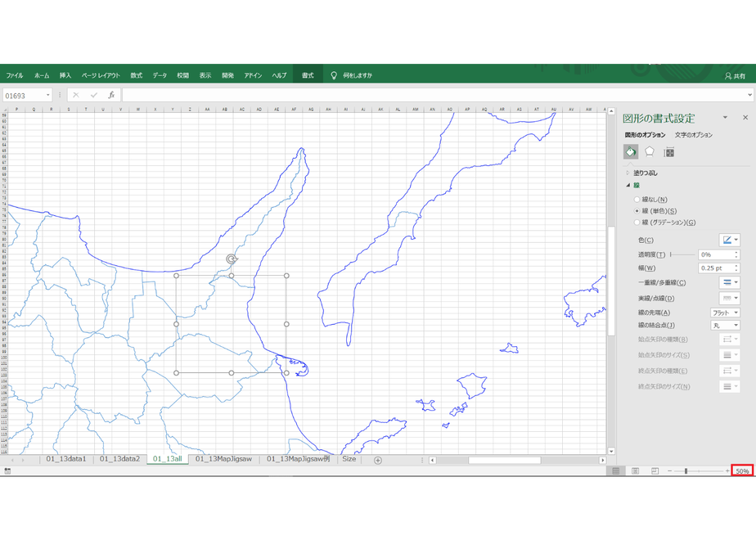Click zoom in plus icon
The height and width of the screenshot is (540, 756).
[x=727, y=470]
